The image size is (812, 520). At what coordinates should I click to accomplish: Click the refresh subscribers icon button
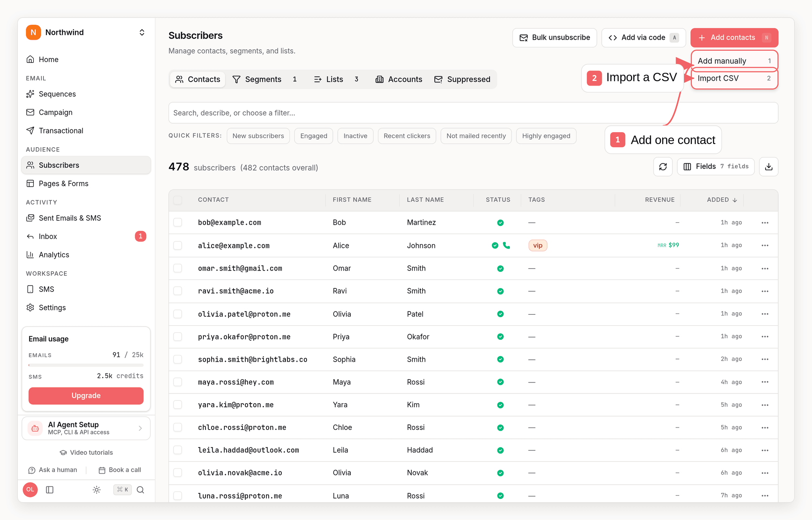click(663, 167)
